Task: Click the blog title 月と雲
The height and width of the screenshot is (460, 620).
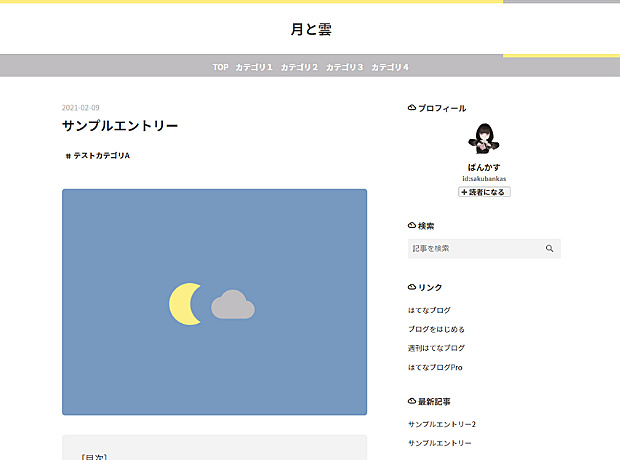Action: 311,29
